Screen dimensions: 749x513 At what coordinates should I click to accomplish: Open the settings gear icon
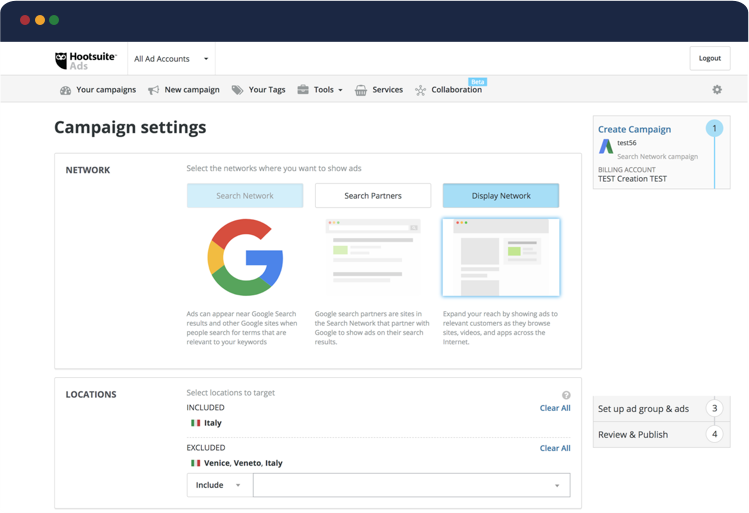[x=717, y=90]
